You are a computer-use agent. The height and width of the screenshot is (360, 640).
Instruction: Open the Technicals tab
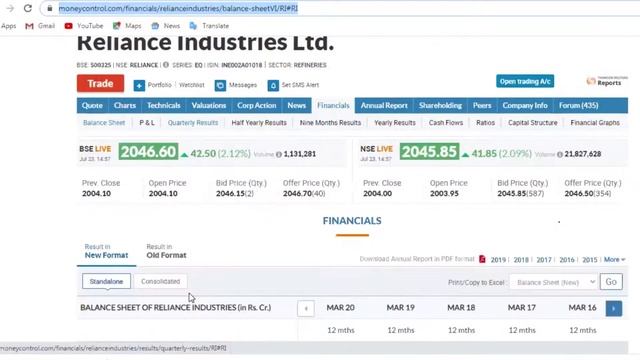[x=164, y=105]
